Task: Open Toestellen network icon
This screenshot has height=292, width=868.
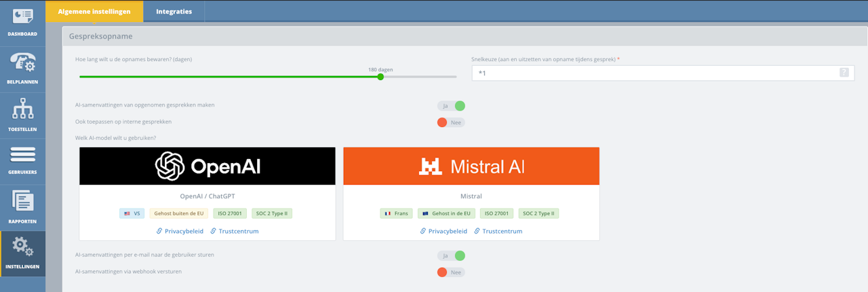Action: click(x=22, y=110)
